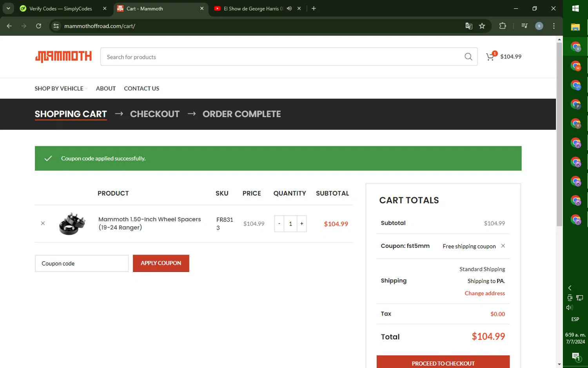
Task: Show hidden tray icons chevron
Action: click(x=570, y=288)
